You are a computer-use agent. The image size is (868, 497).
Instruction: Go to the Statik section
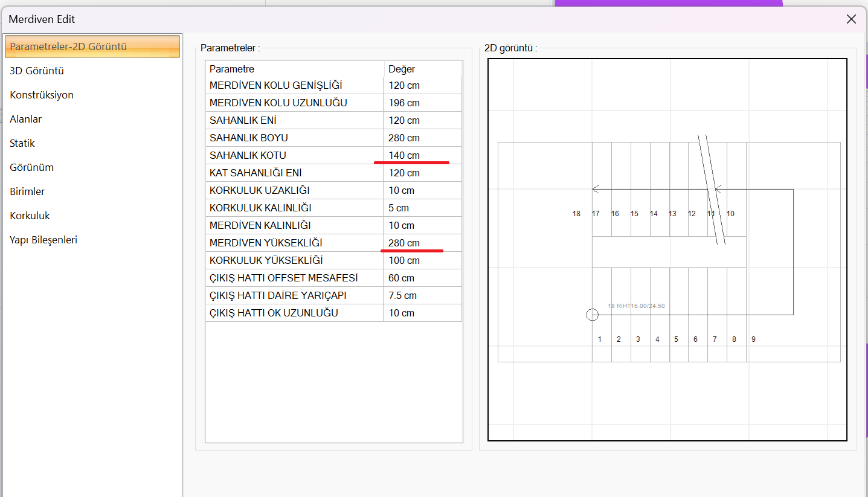[x=22, y=143]
